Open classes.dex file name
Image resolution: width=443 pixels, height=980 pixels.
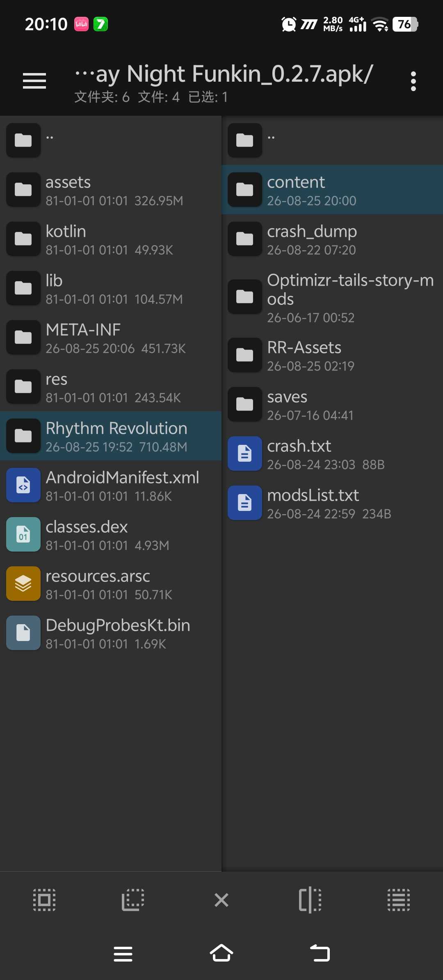87,527
